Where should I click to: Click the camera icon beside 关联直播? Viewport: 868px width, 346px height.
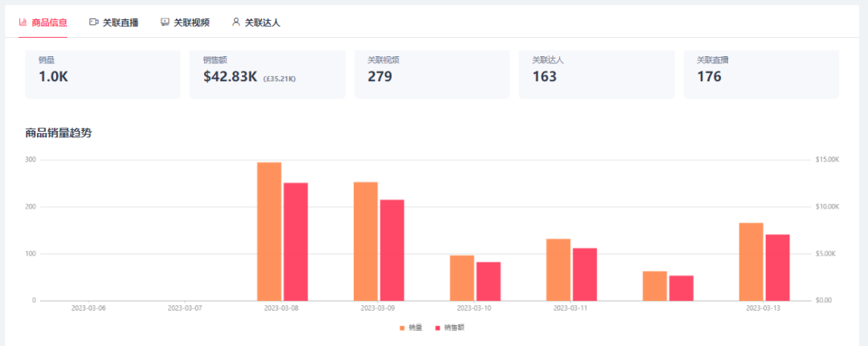coord(93,22)
